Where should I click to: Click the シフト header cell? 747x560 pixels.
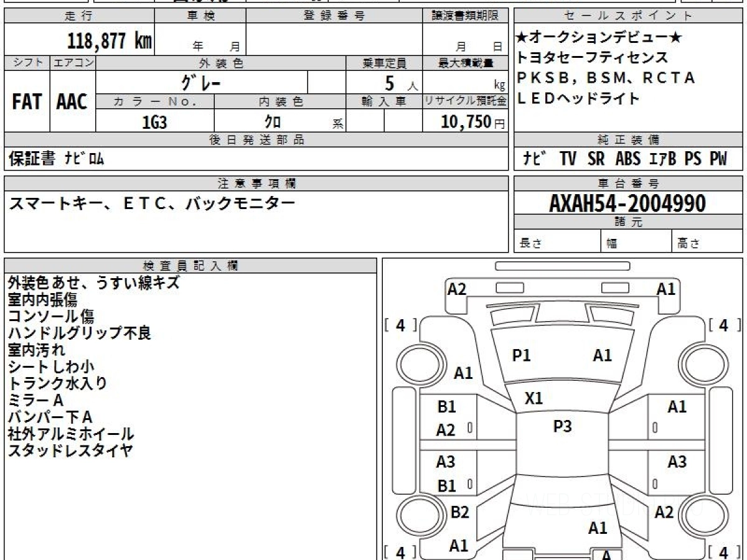(27, 63)
